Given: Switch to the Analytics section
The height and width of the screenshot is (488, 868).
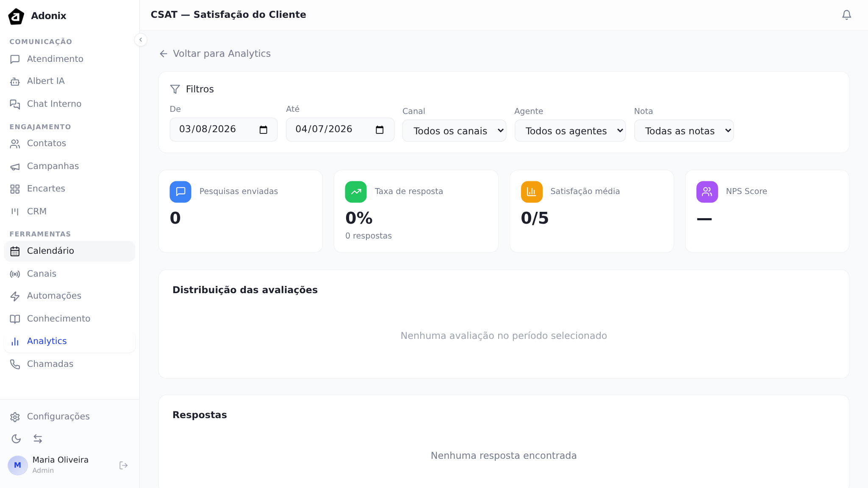Looking at the screenshot, I should 47,341.
